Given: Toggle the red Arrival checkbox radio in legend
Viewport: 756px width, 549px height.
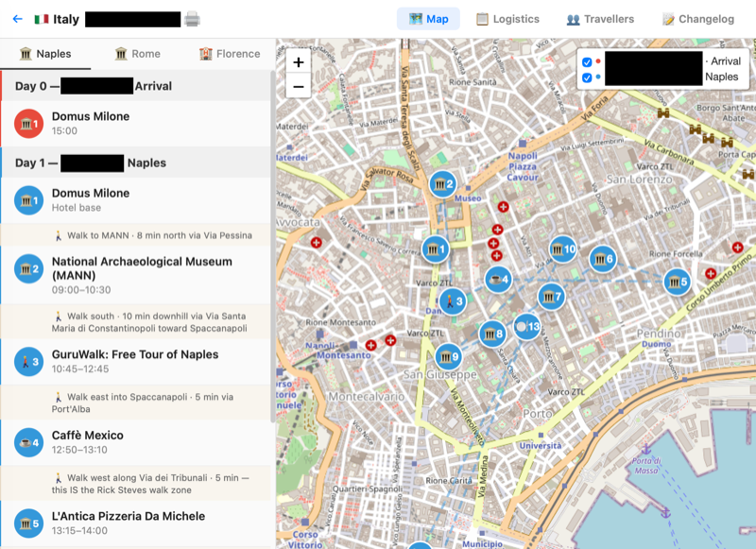Looking at the screenshot, I should (x=598, y=61).
